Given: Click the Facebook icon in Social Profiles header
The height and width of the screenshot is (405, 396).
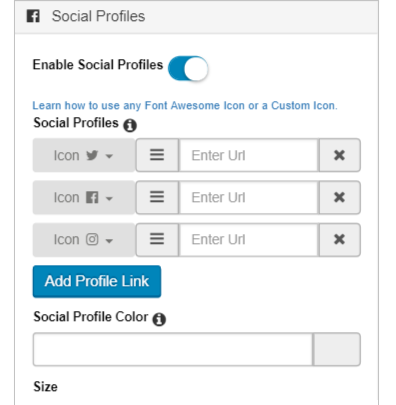Looking at the screenshot, I should click(33, 16).
